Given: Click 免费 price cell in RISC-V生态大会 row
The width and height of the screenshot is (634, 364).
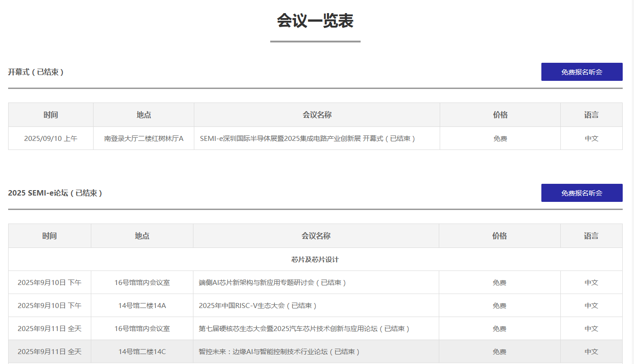Looking at the screenshot, I should tap(499, 306).
